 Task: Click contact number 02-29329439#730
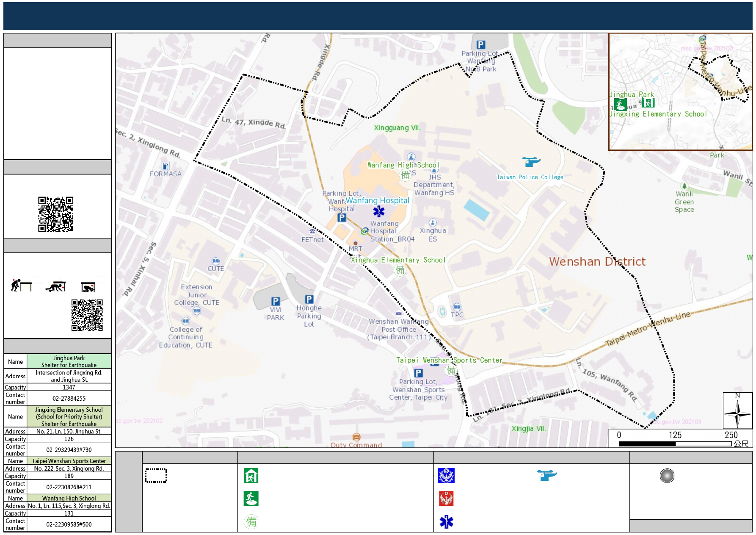point(69,450)
